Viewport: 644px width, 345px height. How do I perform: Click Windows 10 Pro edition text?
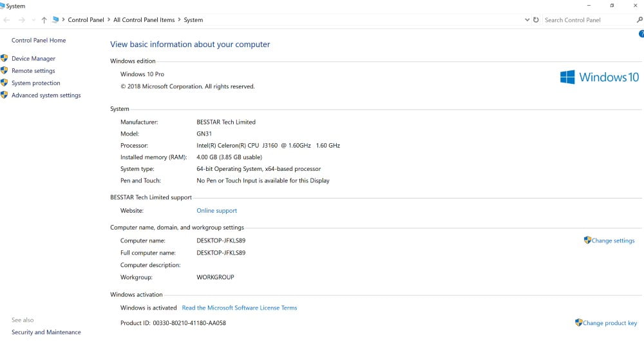point(142,74)
